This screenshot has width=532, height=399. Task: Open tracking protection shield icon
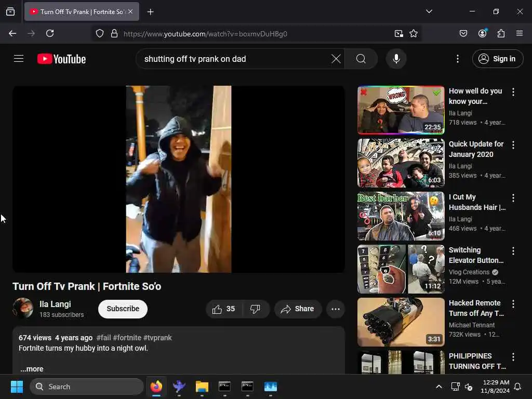(99, 34)
